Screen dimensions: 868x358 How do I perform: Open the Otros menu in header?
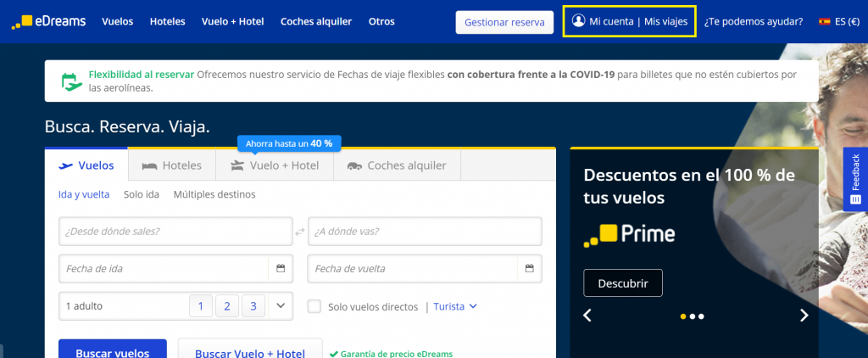(381, 22)
